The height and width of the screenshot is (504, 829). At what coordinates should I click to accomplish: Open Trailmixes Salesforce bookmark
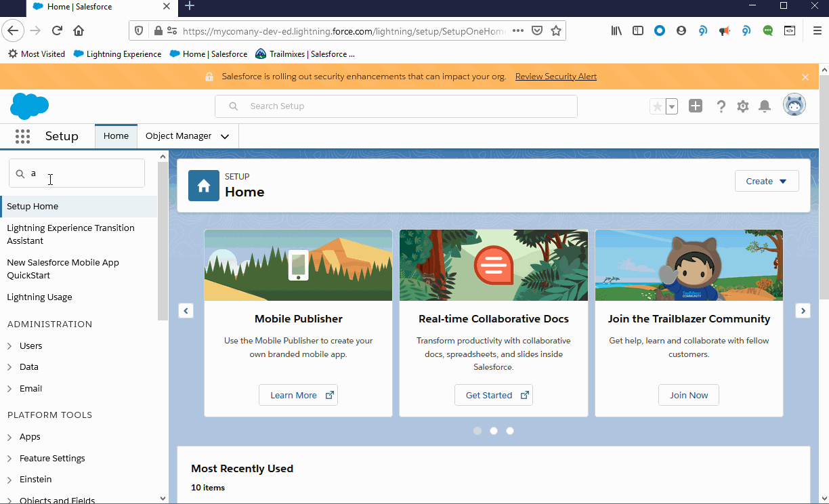(305, 54)
